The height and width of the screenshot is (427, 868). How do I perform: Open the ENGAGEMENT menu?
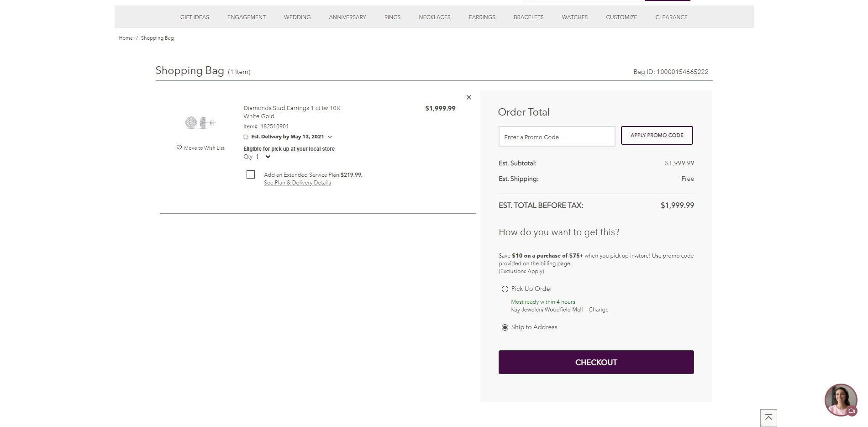pos(246,17)
